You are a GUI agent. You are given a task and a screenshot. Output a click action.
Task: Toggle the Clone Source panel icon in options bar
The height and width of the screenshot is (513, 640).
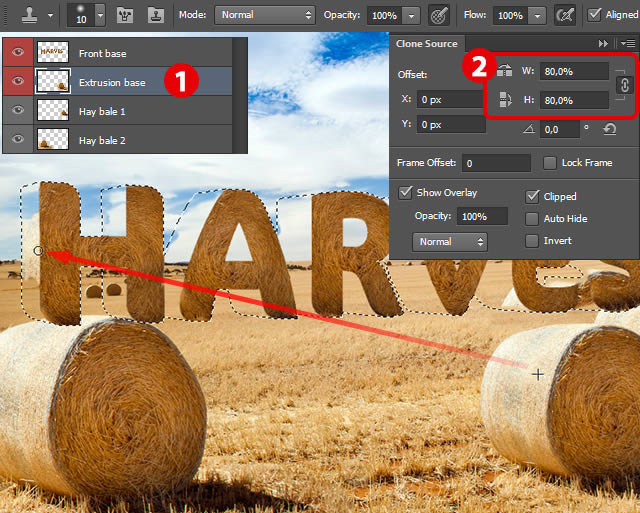[156, 16]
